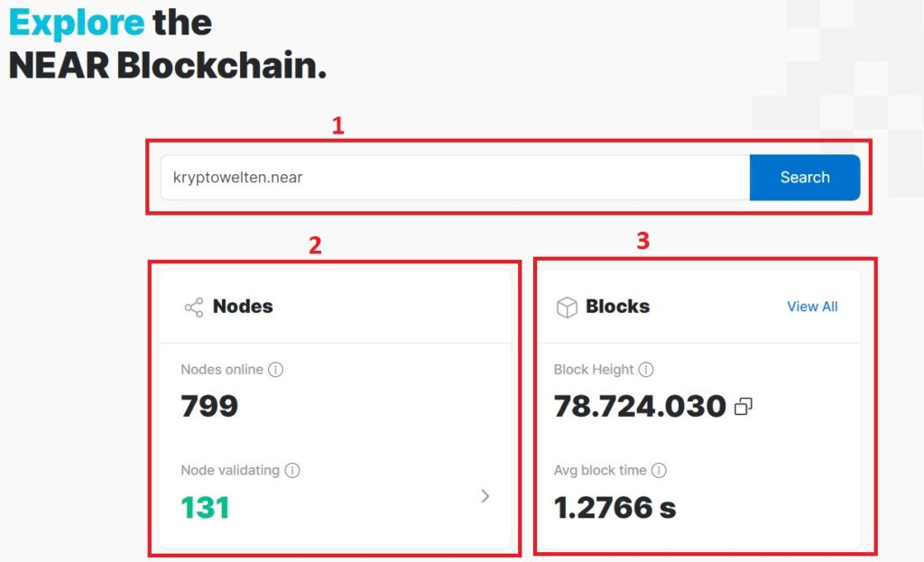Click the Search button
Image resolution: width=924 pixels, height=562 pixels.
tap(804, 178)
